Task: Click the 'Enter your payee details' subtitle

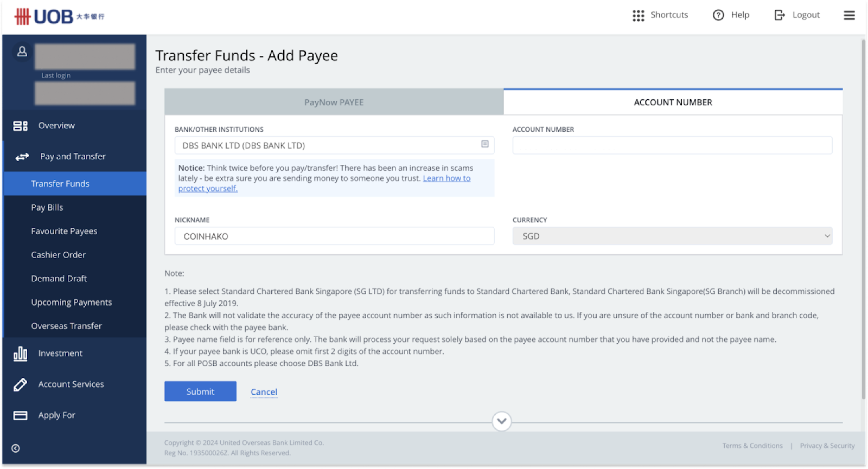Action: pyautogui.click(x=202, y=70)
